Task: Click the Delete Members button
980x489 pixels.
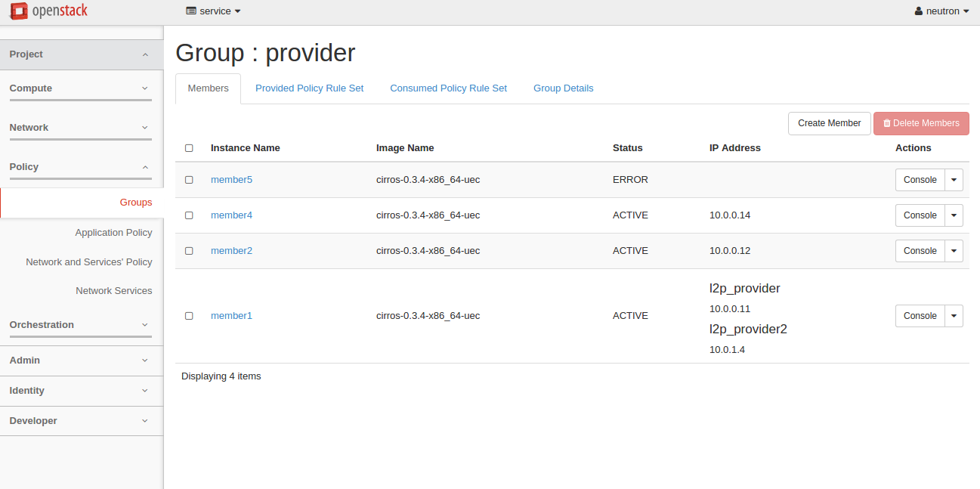Action: 921,123
